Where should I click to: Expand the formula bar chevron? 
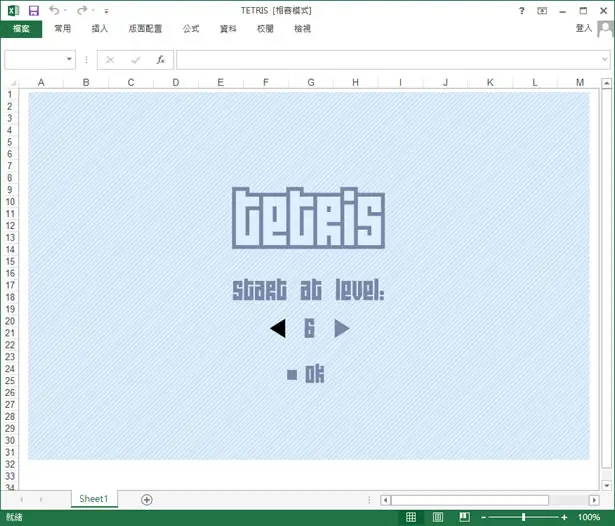[604, 60]
